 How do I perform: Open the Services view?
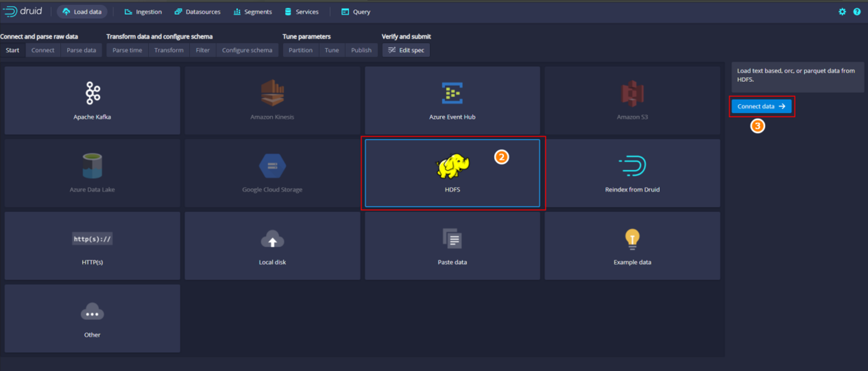point(302,12)
